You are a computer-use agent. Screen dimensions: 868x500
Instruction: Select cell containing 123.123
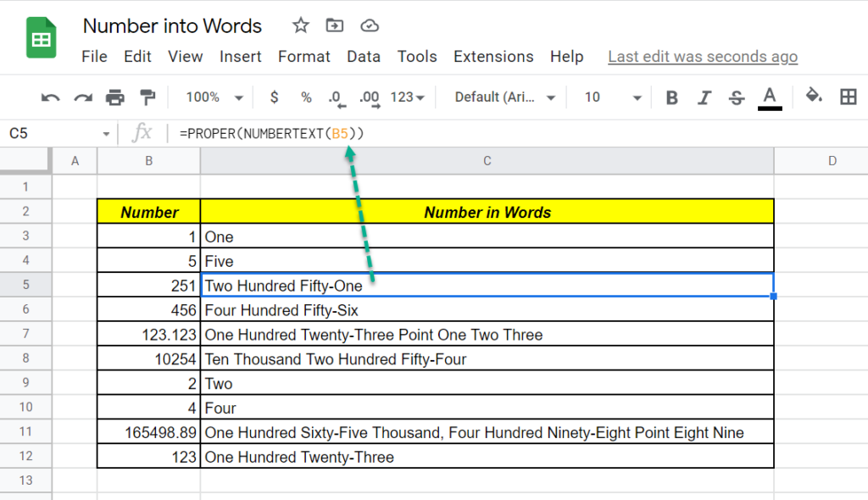(x=148, y=334)
